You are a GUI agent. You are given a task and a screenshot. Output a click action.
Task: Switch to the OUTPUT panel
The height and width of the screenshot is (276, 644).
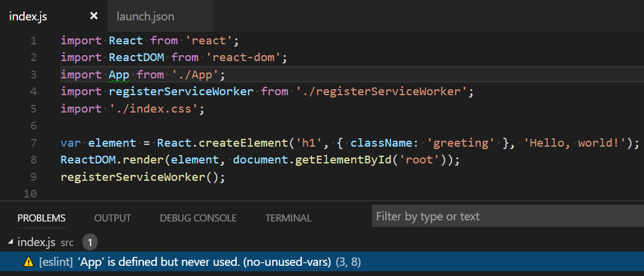click(x=112, y=218)
